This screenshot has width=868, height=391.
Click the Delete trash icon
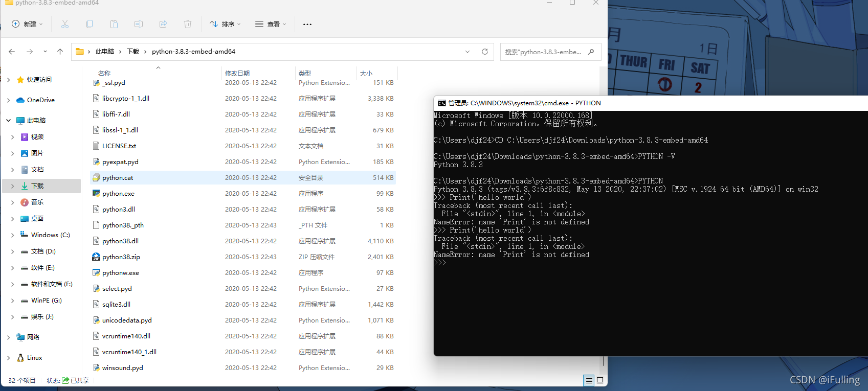[188, 24]
